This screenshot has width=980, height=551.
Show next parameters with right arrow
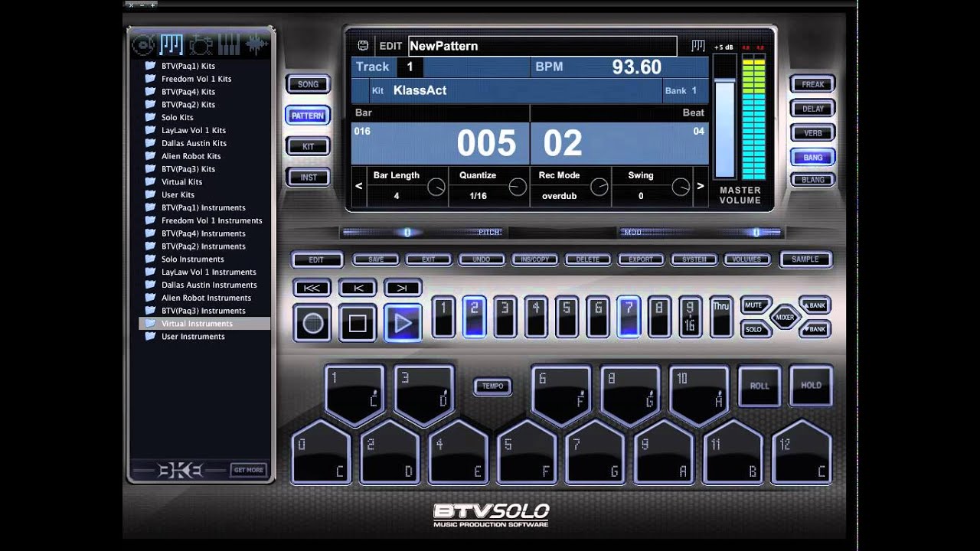pos(700,186)
